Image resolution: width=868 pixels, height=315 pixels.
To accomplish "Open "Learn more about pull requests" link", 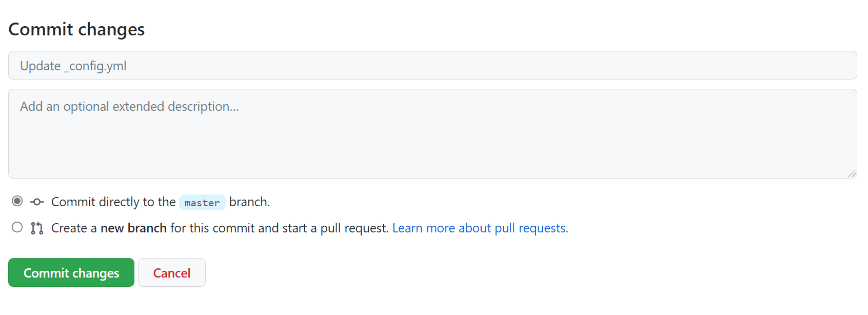I will click(x=480, y=228).
